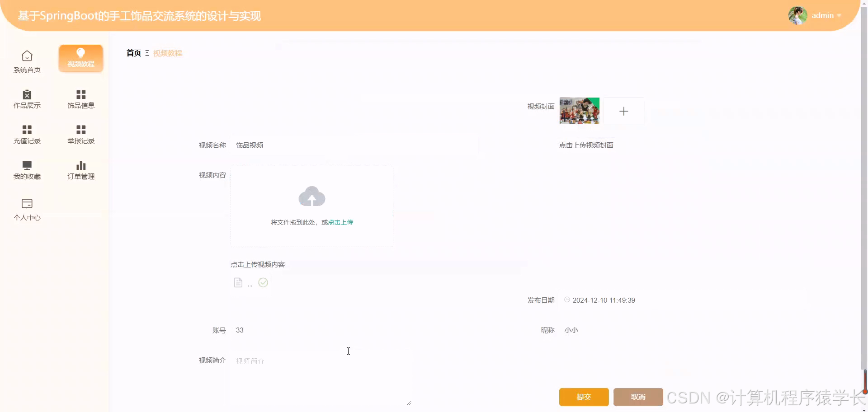
Task: Click the cloud upload icon in 视频内容
Action: pyautogui.click(x=311, y=197)
